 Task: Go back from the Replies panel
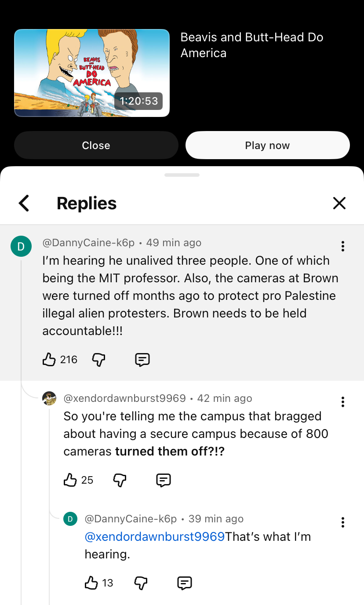(x=24, y=203)
